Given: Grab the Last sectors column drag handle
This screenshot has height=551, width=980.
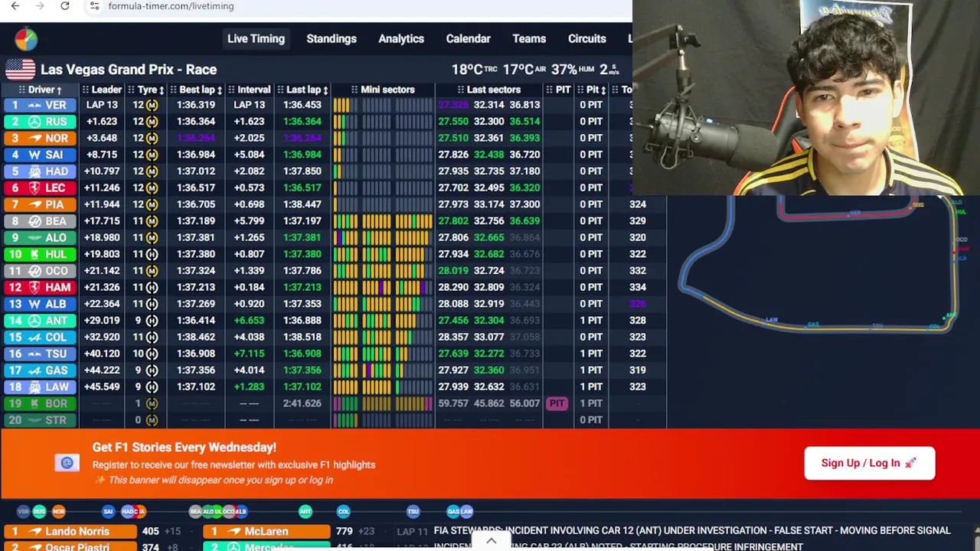Looking at the screenshot, I should [461, 90].
